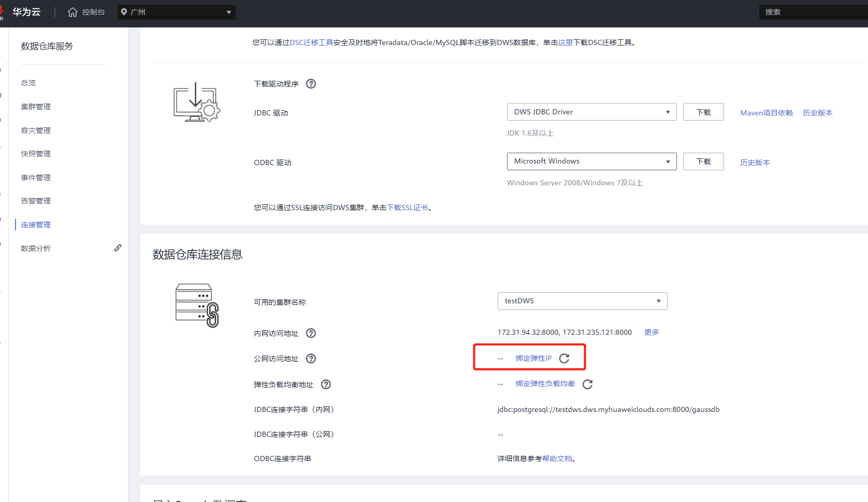Click the 数据仓库连接信息 heading

tap(197, 255)
